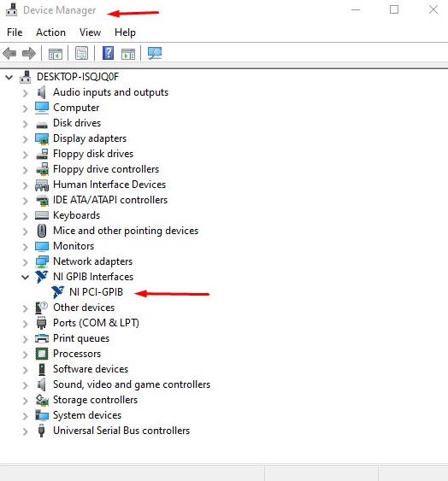Click the Software devices icon

tap(42, 369)
